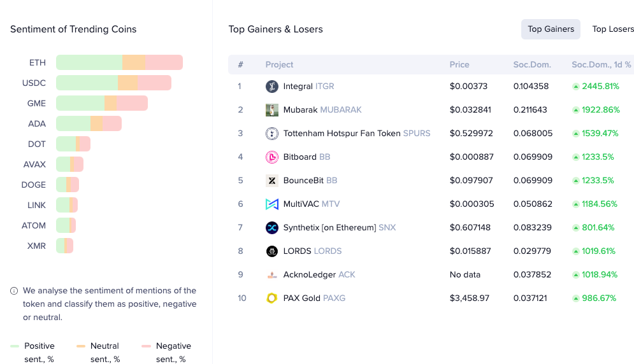Sort by the Soc.Dom. column header
Screen dimensions: 634x364
click(532, 65)
